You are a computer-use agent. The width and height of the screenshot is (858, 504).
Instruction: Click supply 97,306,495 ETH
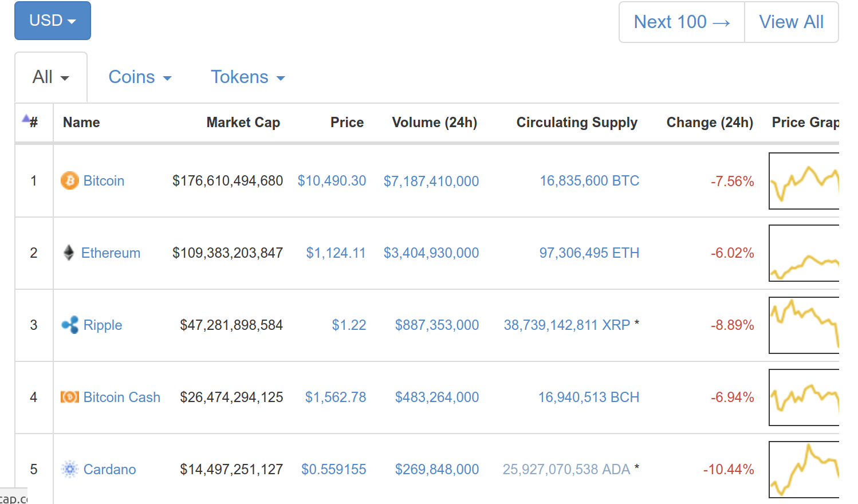click(589, 253)
